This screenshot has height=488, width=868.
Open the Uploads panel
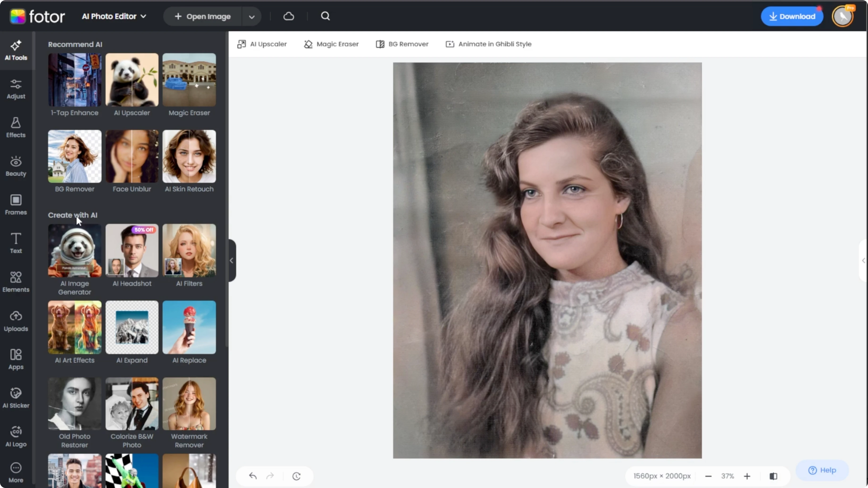(x=16, y=321)
